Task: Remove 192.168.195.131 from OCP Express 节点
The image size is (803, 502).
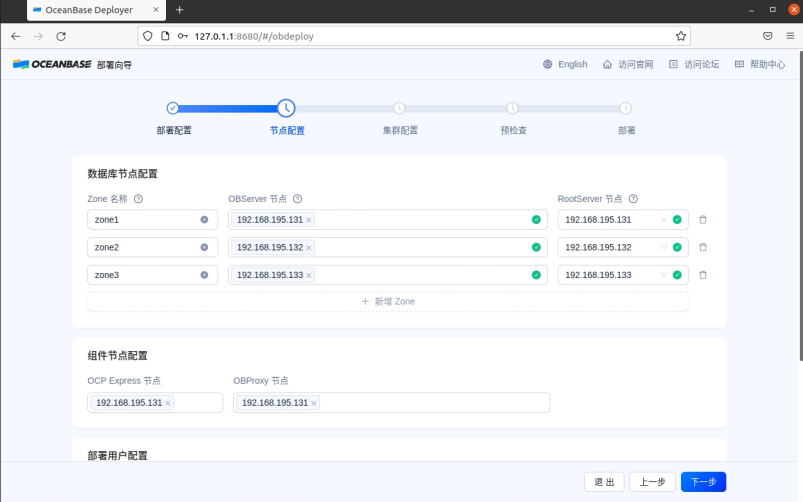Action: pos(167,403)
